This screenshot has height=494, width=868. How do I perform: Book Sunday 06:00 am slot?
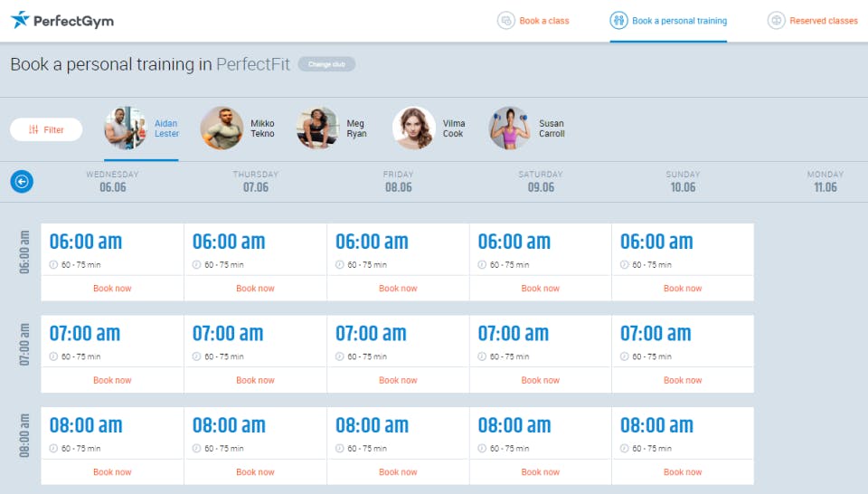(x=683, y=289)
